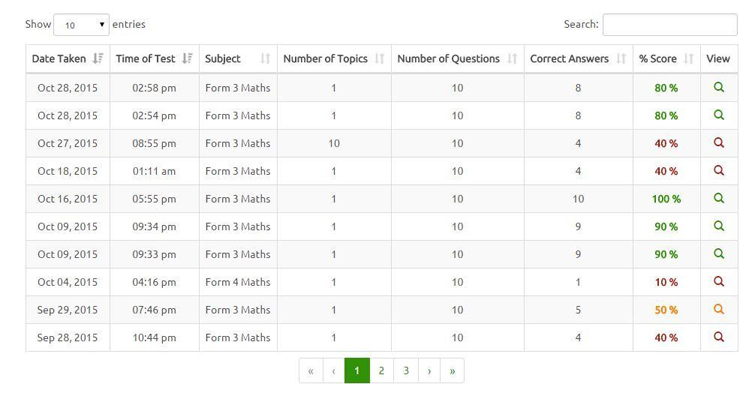Sort by Number of Questions header
The width and height of the screenshot is (755, 402).
(x=457, y=59)
